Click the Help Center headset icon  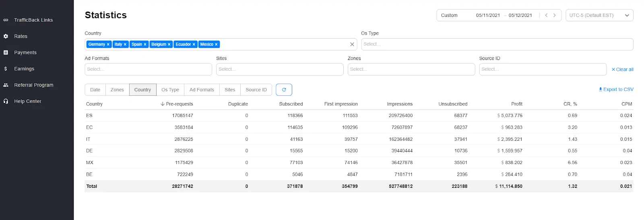point(6,101)
